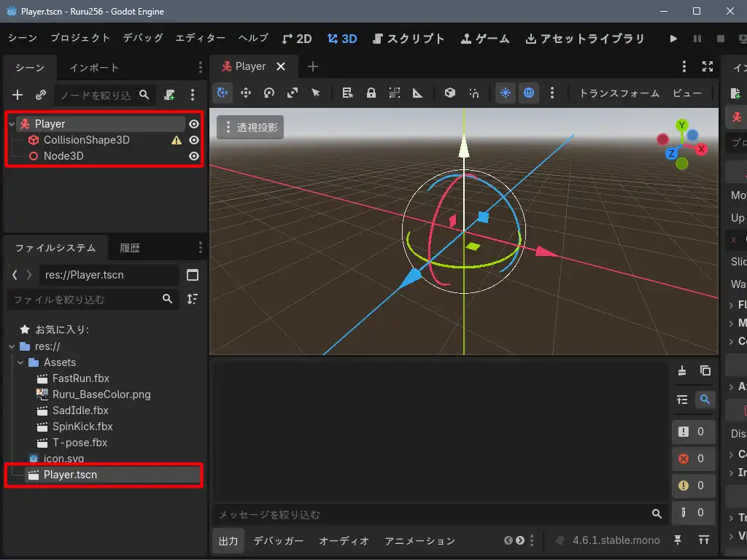Toggle the error messages filter button
747x560 pixels.
click(x=691, y=459)
